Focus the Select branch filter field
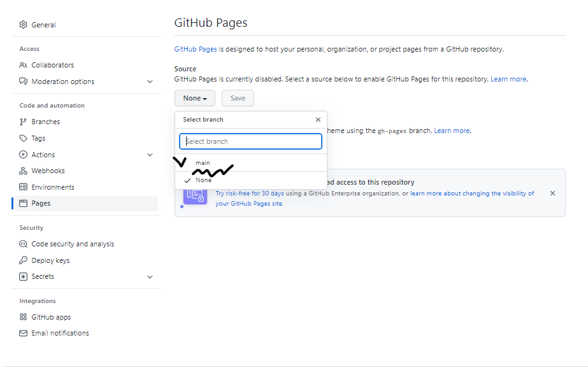 [x=250, y=141]
